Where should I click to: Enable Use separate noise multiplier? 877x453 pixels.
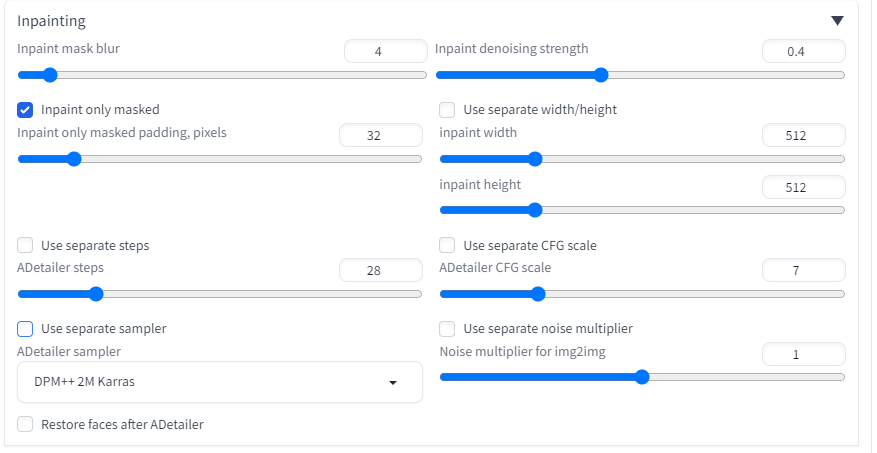coord(447,328)
